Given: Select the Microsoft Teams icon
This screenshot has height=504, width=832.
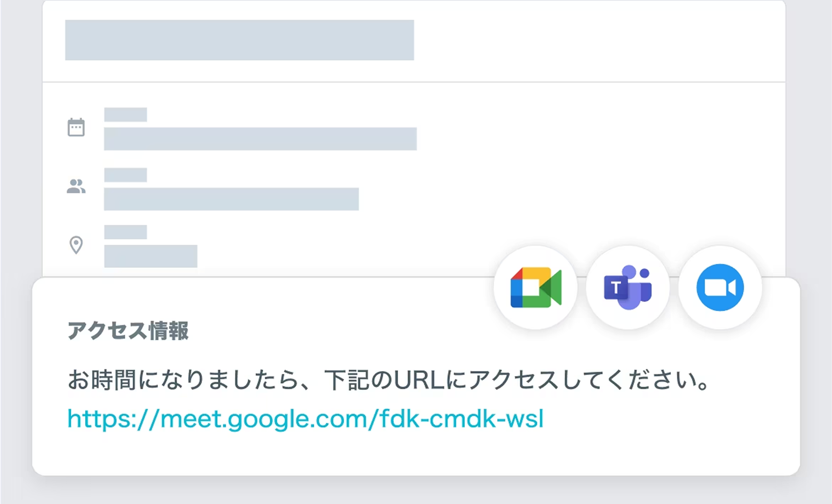Looking at the screenshot, I should pyautogui.click(x=628, y=287).
